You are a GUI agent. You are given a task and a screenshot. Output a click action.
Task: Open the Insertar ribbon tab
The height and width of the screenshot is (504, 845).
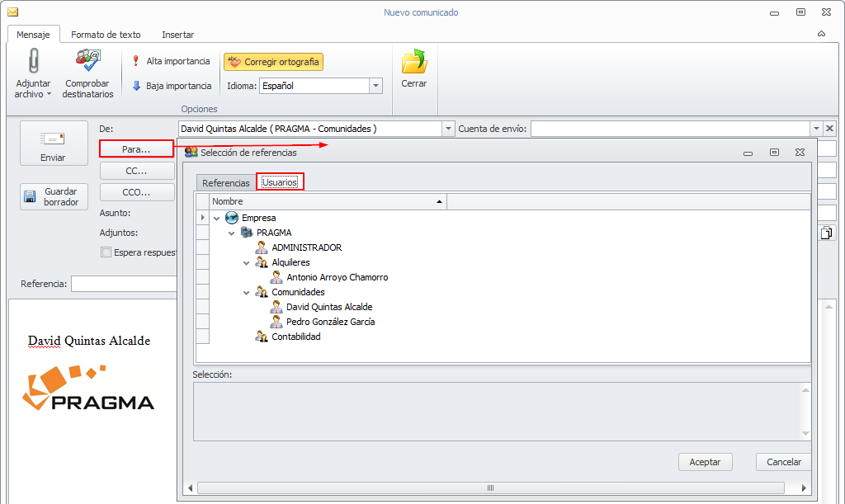(178, 35)
